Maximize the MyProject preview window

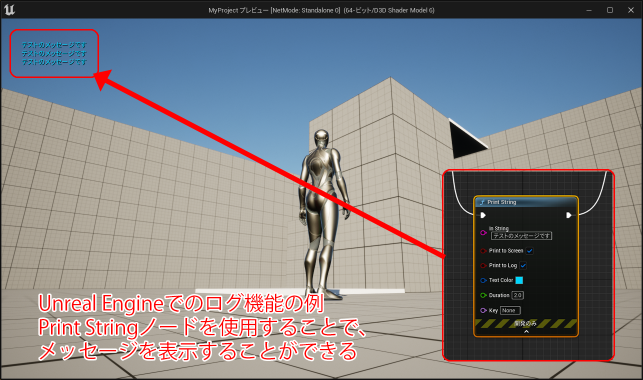tap(610, 10)
